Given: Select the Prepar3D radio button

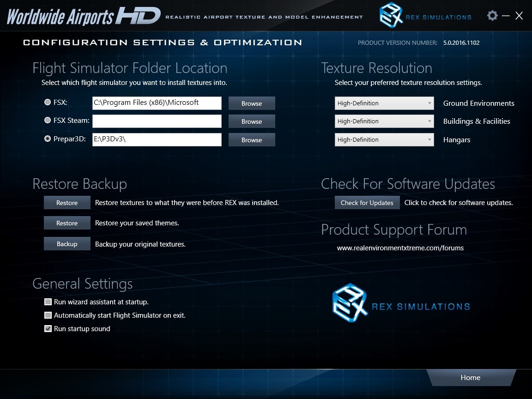Looking at the screenshot, I should pos(48,139).
